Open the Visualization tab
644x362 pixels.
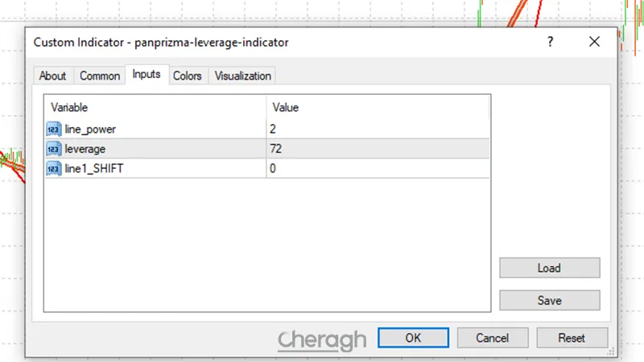[242, 76]
